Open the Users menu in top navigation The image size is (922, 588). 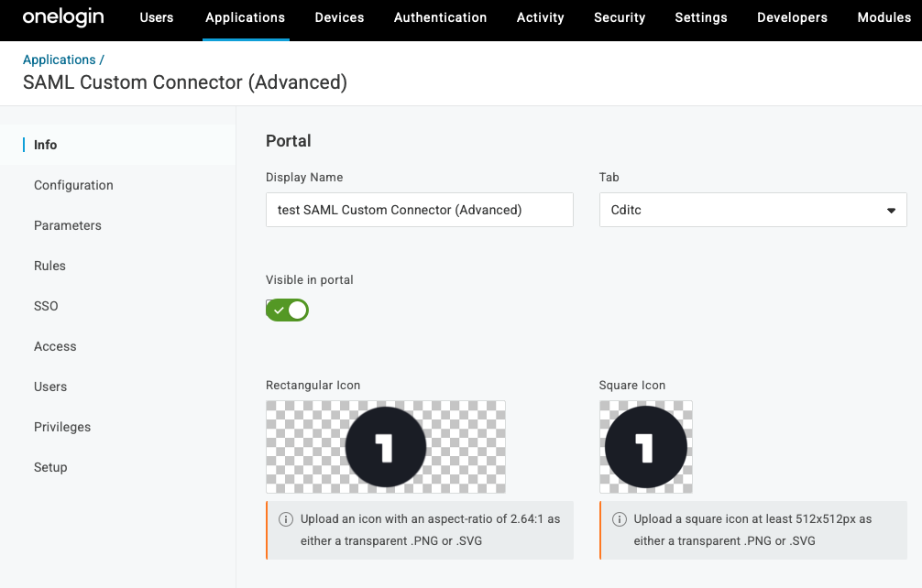(x=157, y=17)
